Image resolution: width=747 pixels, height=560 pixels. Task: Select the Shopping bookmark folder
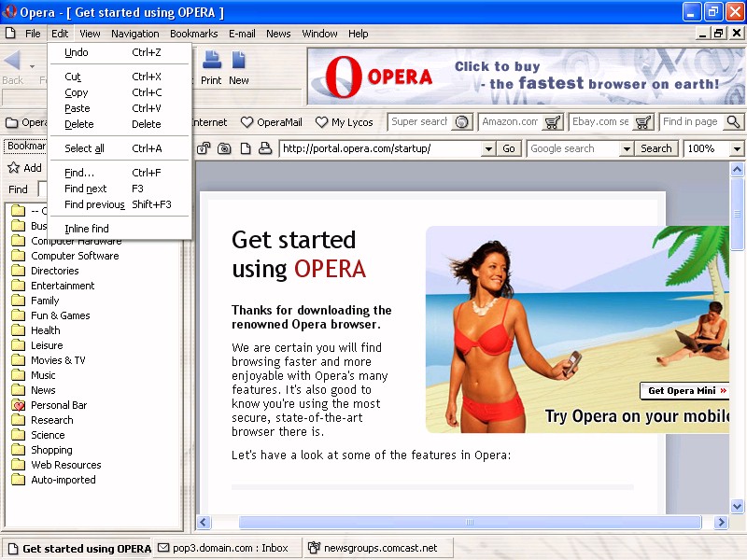(x=51, y=450)
